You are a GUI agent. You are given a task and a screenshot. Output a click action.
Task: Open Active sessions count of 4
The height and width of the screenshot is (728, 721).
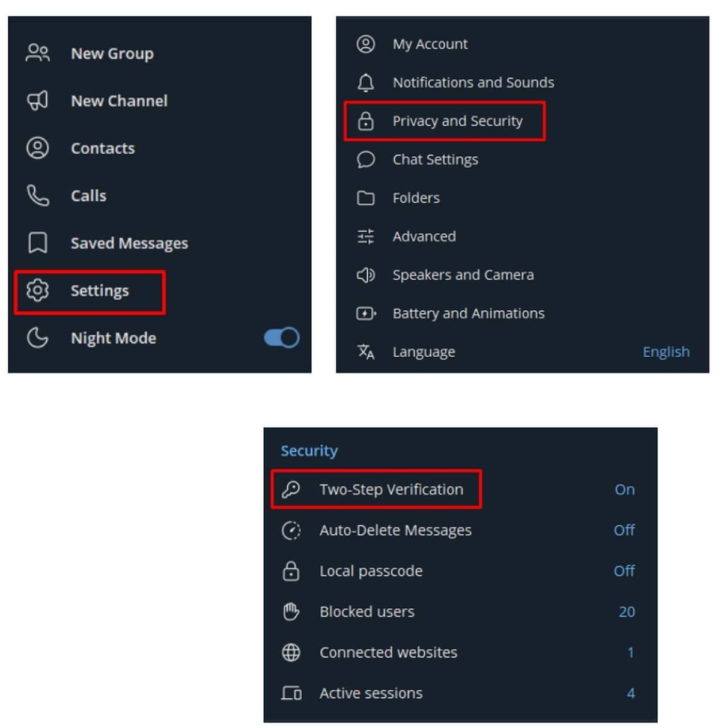click(x=630, y=693)
